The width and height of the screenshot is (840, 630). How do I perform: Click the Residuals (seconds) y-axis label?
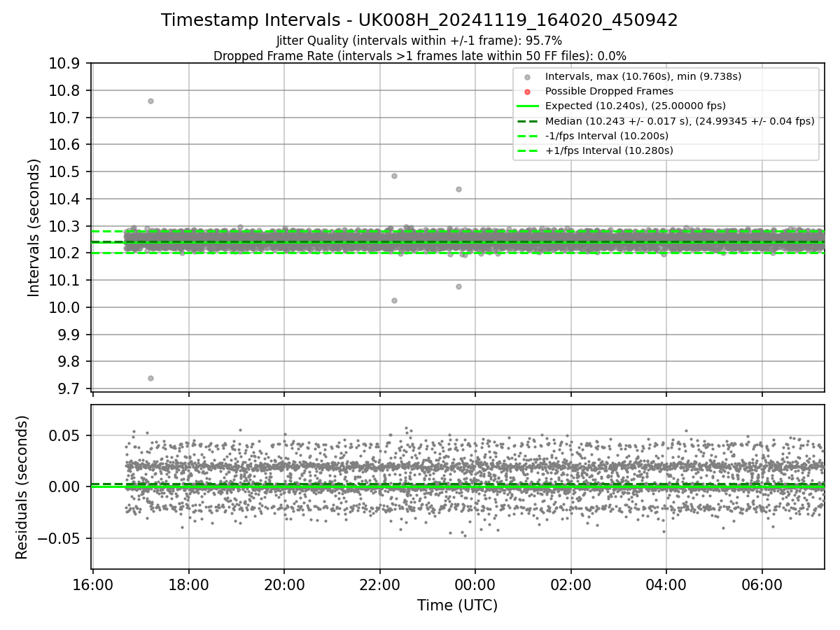[x=22, y=487]
